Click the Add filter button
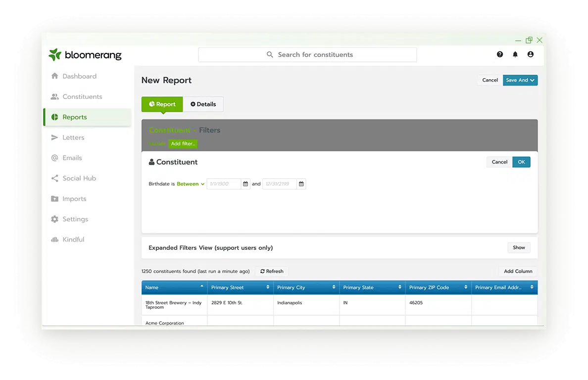The image size is (588, 380). (183, 143)
